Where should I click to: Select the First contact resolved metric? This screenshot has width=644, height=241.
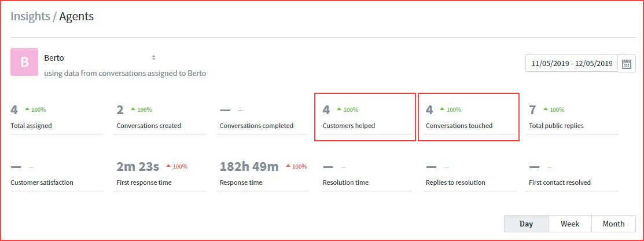pyautogui.click(x=571, y=174)
